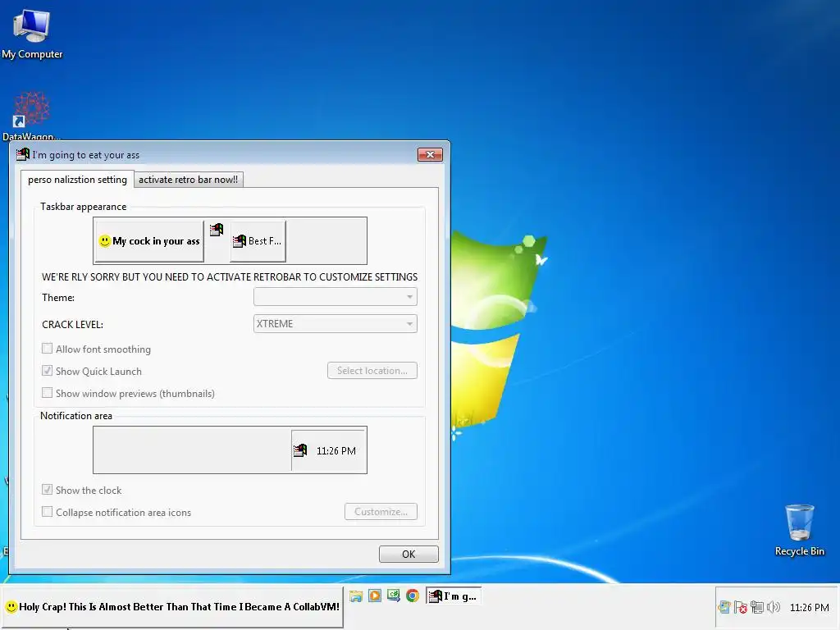Image resolution: width=840 pixels, height=630 pixels.
Task: Switch to 'activate retro bar now!!' tab
Action: [189, 180]
